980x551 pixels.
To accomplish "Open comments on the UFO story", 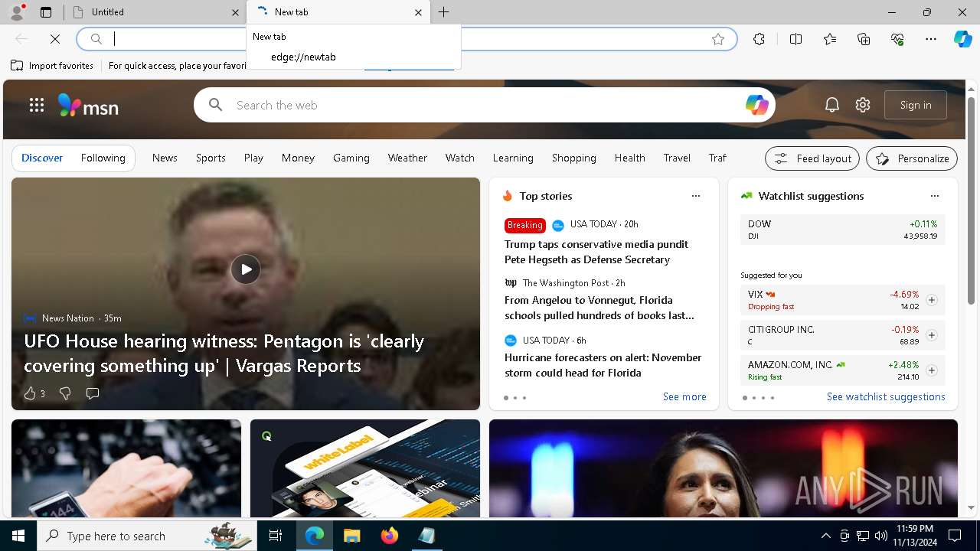I will tap(93, 393).
